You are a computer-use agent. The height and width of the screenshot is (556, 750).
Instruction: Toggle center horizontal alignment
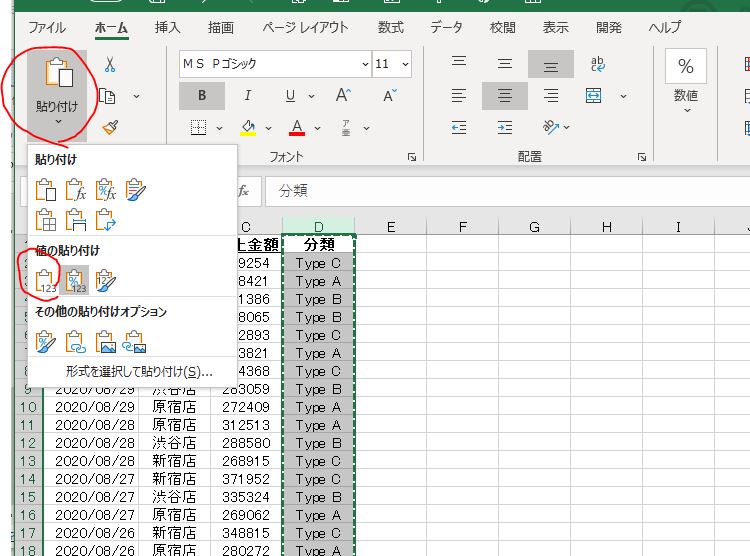pyautogui.click(x=505, y=96)
